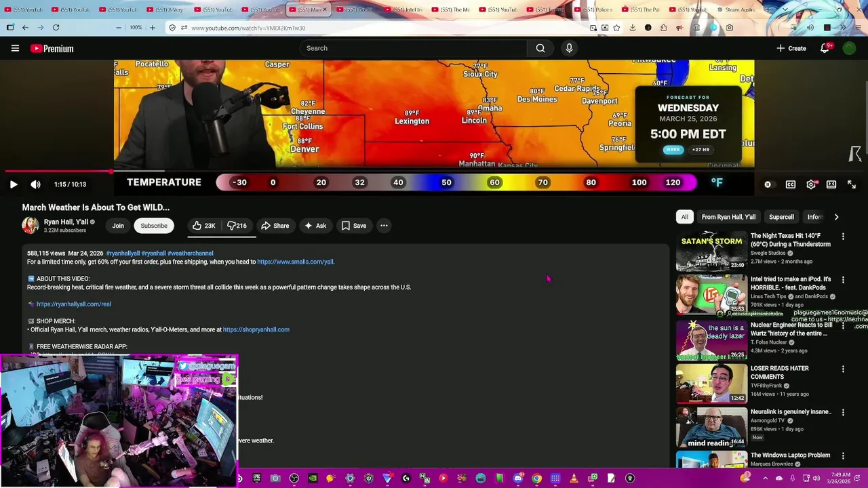868x488 pixels.
Task: Click the YouTube search field
Action: (414, 48)
